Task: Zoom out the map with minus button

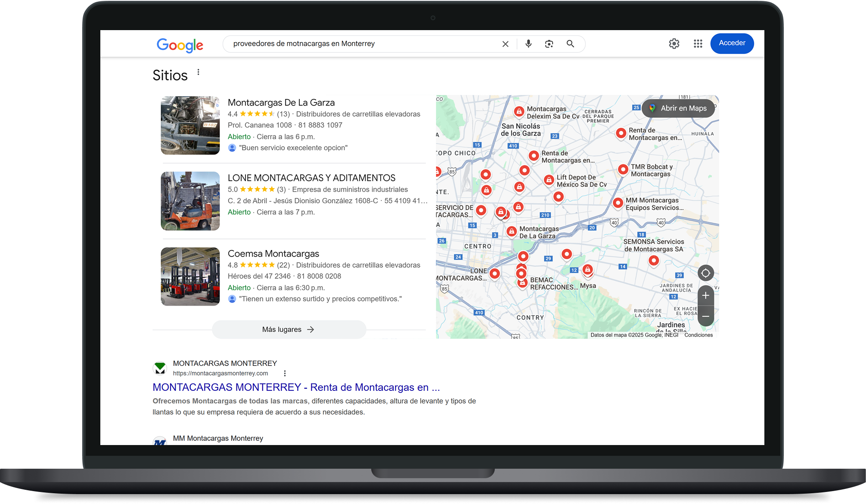Action: (x=705, y=316)
